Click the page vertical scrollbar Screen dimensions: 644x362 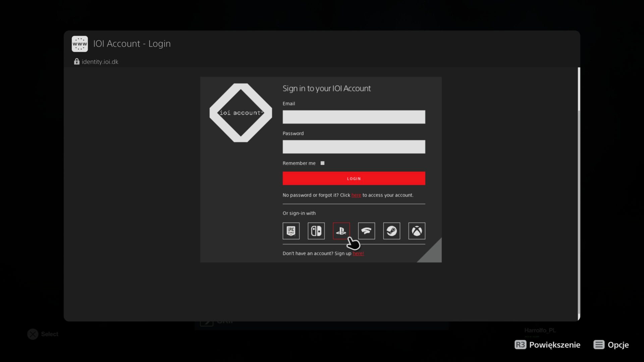579,194
